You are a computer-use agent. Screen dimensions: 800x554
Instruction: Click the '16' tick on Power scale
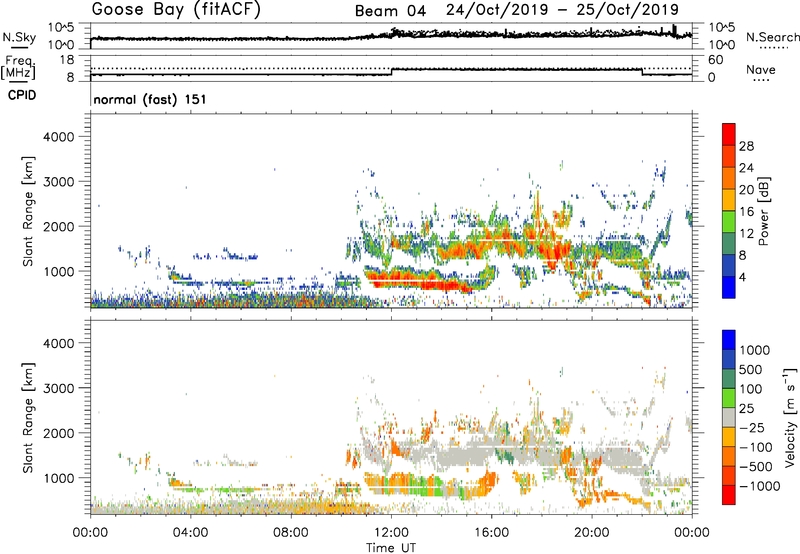pos(746,212)
